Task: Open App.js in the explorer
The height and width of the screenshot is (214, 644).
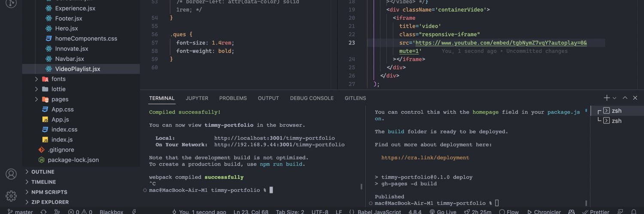Action: coord(81,119)
